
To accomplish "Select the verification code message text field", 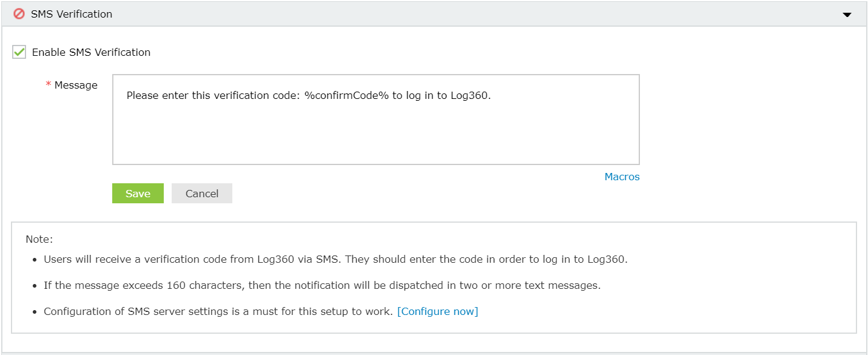I will (376, 119).
